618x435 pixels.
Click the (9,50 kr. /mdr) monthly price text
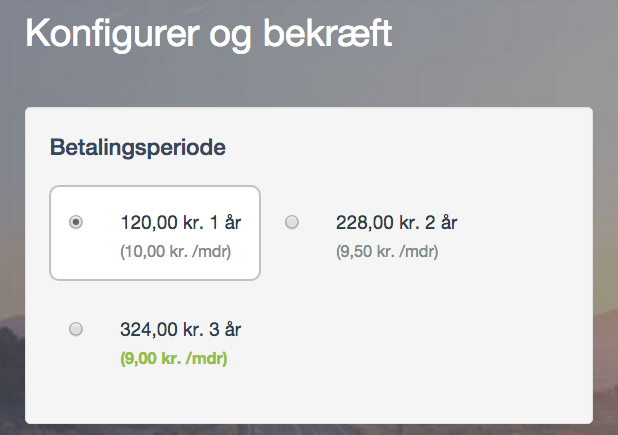[x=387, y=251]
